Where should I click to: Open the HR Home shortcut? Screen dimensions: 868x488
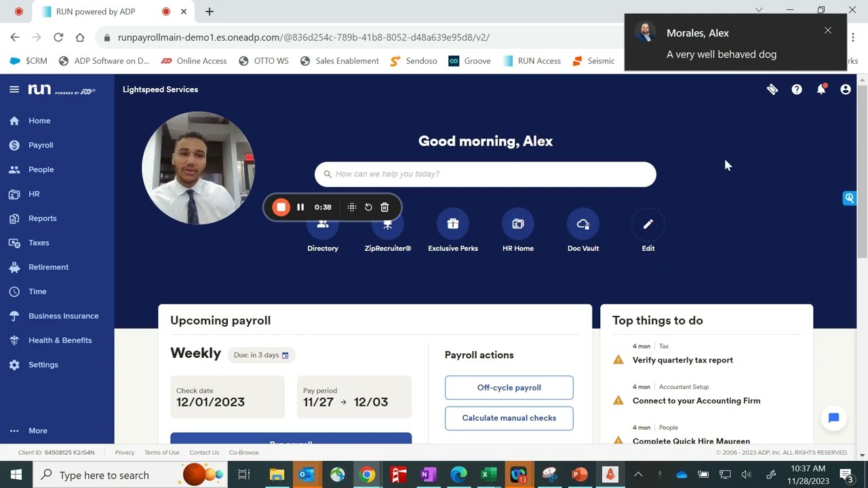click(x=518, y=230)
